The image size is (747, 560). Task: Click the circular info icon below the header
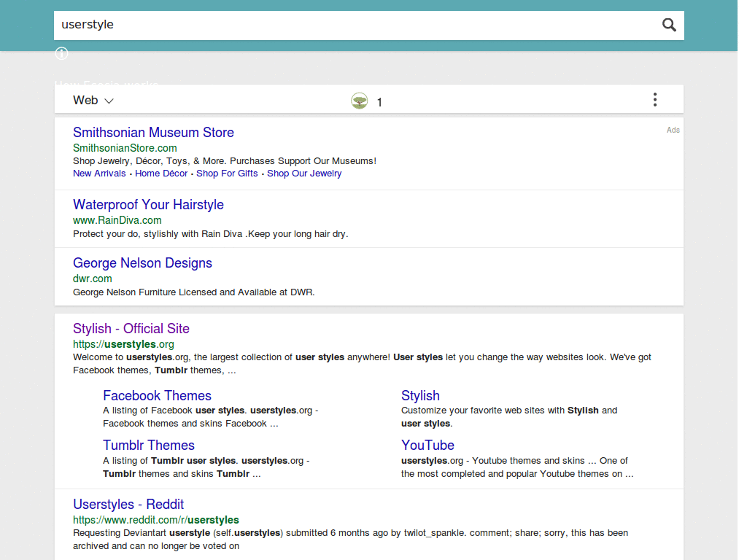[x=61, y=53]
